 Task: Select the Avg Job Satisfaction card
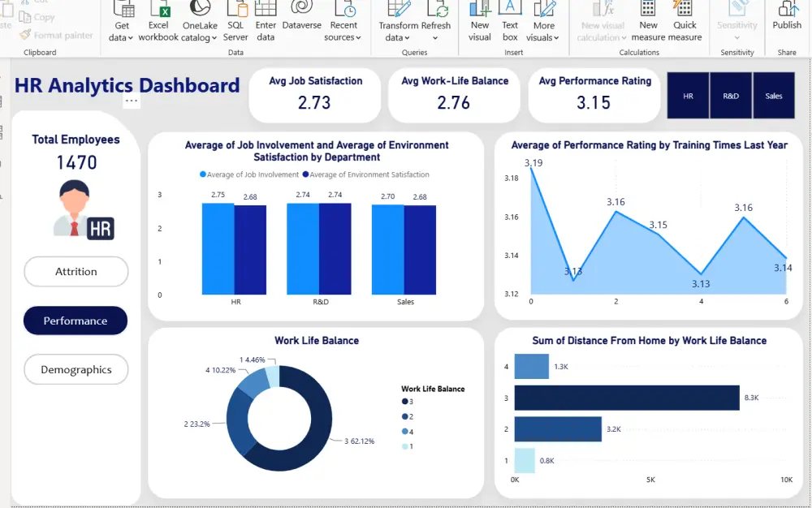tap(315, 95)
